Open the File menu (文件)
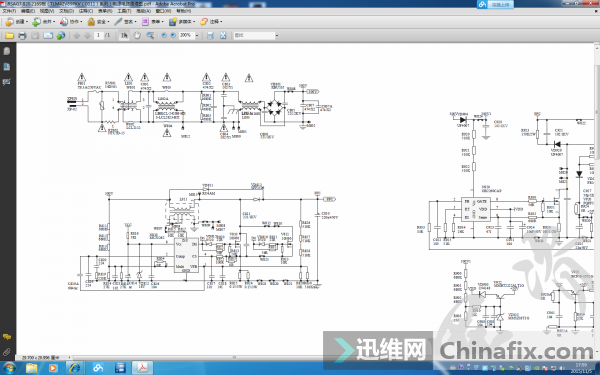600x375 pixels. coord(9,11)
